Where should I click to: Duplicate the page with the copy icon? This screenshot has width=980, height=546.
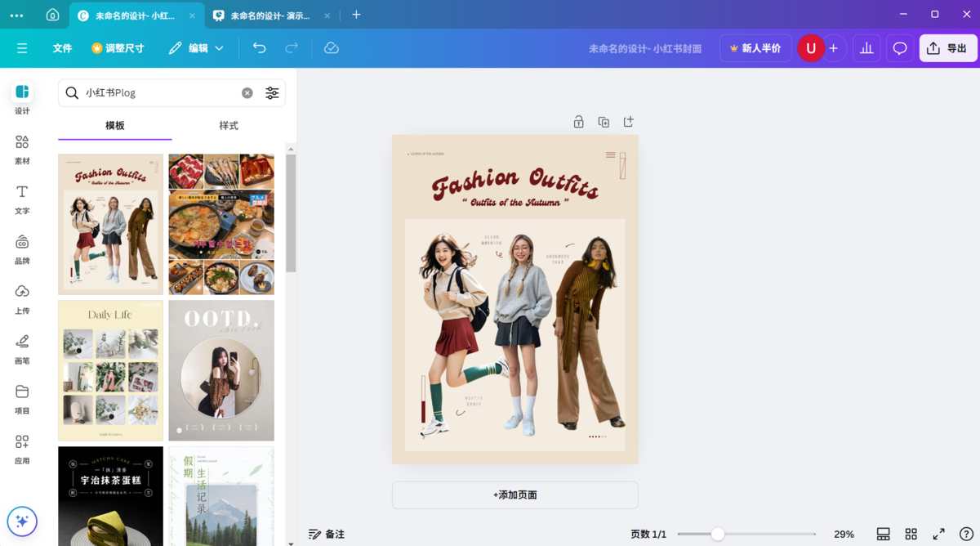[604, 121]
